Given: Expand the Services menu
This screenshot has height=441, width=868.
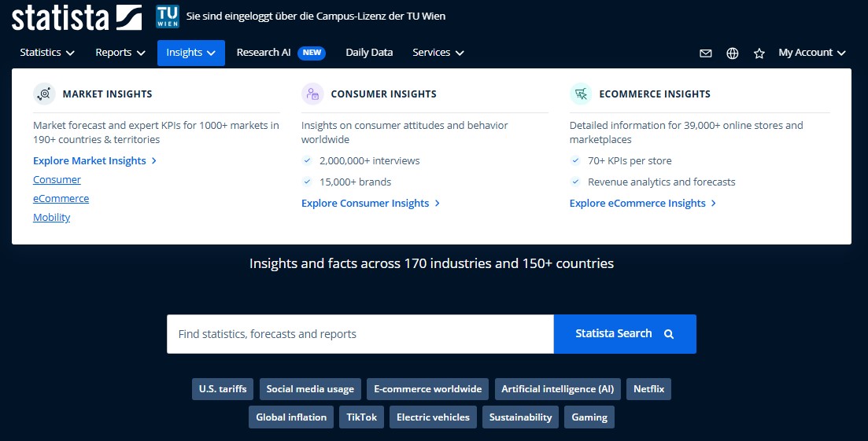Looking at the screenshot, I should point(438,53).
